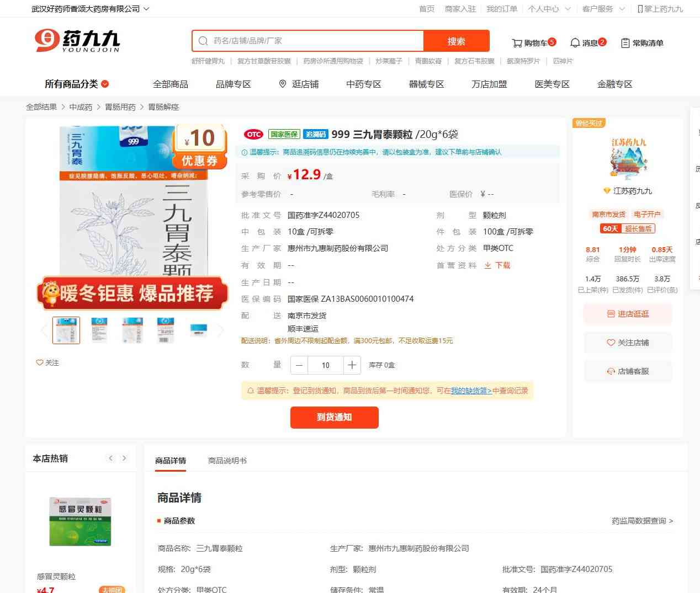
Task: Decrease quantity with the minus button
Action: coord(299,365)
